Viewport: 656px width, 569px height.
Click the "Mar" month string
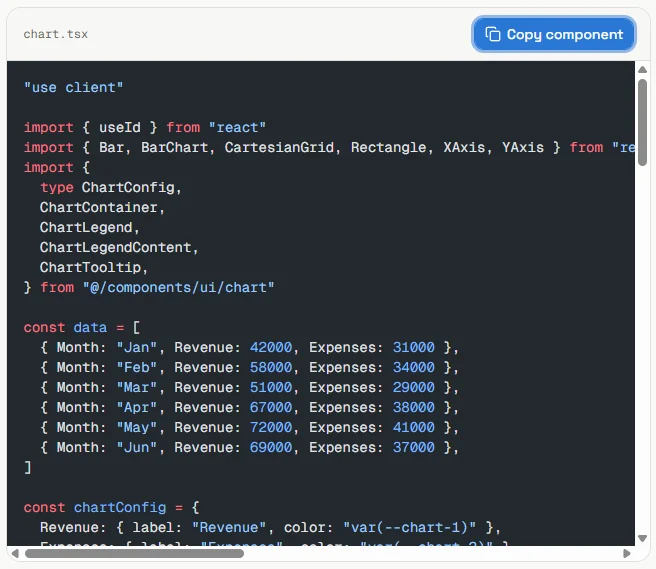pyautogui.click(x=136, y=387)
